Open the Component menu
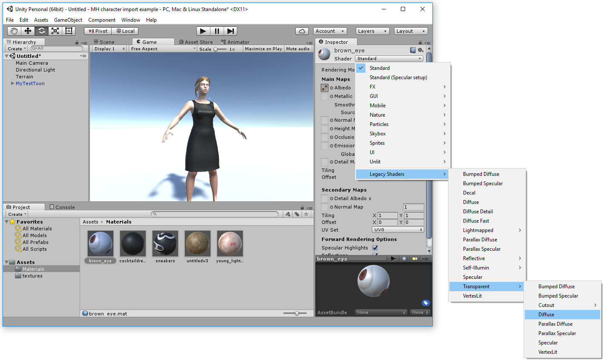Screen dimensions: 607x364 pyautogui.click(x=102, y=20)
